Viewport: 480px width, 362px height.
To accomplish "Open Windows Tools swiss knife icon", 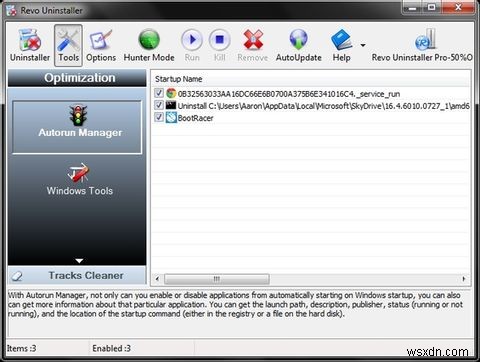I will pyautogui.click(x=79, y=172).
